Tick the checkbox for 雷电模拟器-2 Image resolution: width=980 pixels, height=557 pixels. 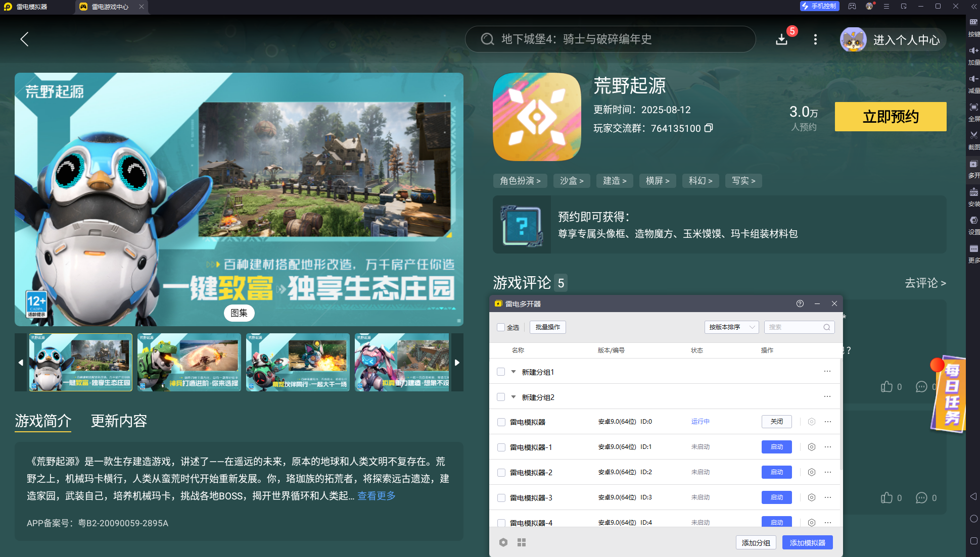point(501,473)
